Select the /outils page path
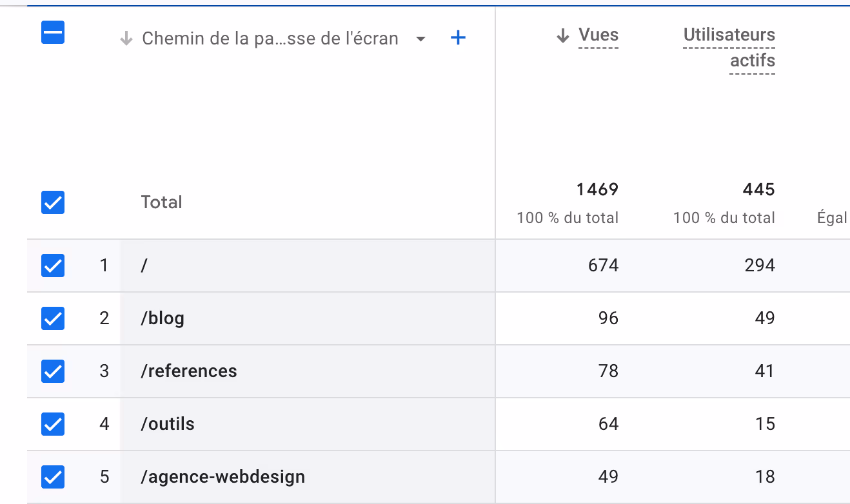The image size is (850, 504). (168, 424)
